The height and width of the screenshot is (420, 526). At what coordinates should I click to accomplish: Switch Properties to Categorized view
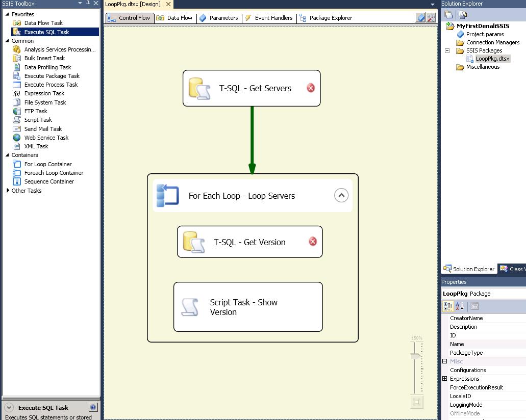tap(448, 306)
